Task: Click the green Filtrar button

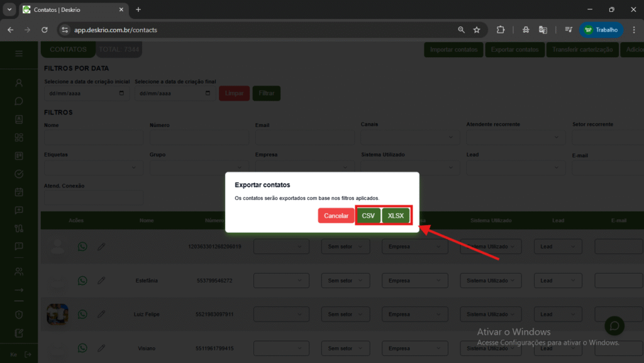Action: click(x=267, y=93)
